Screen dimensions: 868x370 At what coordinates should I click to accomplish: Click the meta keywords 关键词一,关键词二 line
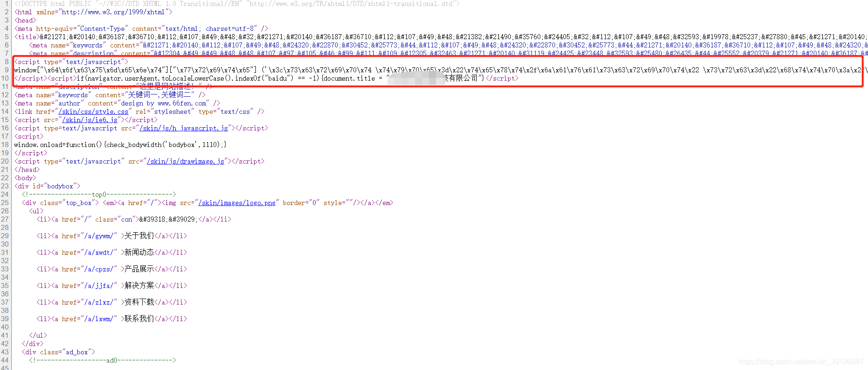click(110, 95)
